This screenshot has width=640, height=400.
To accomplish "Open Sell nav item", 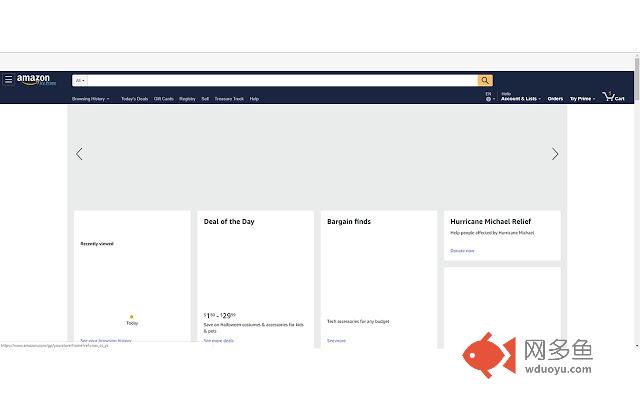I will tap(205, 99).
